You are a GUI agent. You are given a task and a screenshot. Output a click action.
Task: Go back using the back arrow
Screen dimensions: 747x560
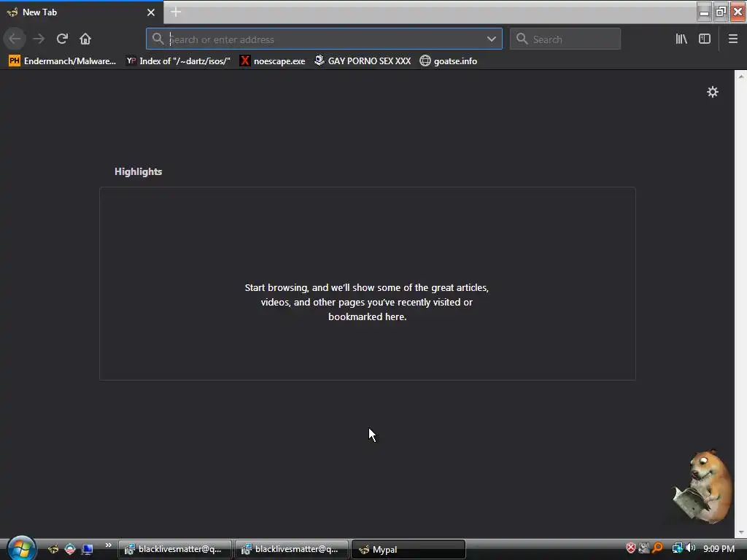pos(15,39)
